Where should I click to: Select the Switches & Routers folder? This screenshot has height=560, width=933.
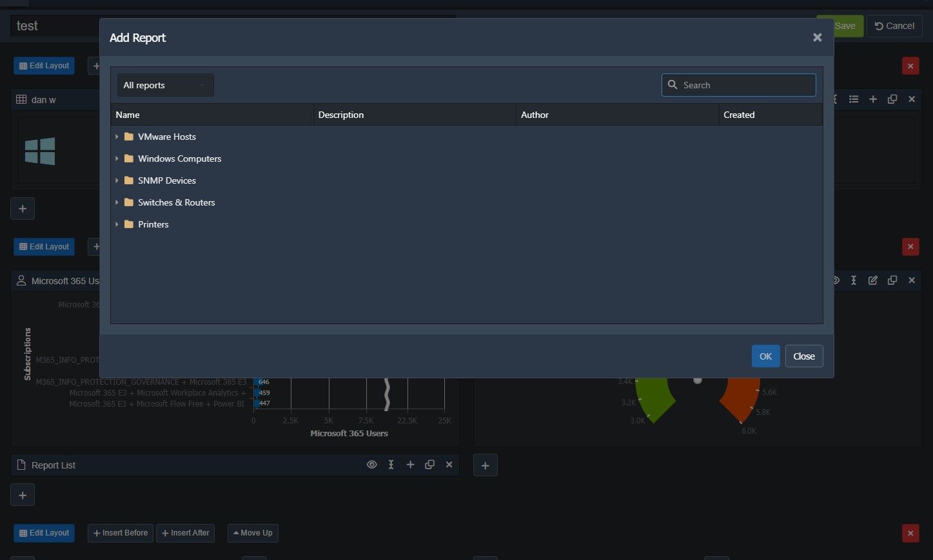176,202
